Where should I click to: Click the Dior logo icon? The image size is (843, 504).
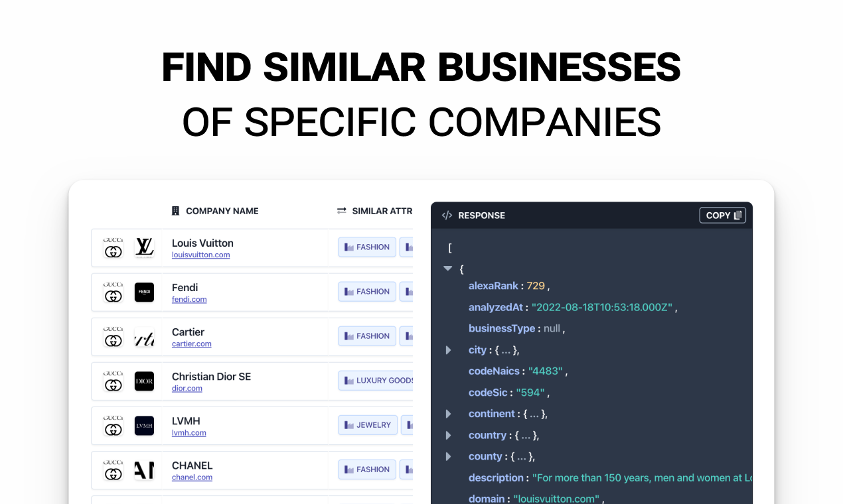tap(144, 381)
